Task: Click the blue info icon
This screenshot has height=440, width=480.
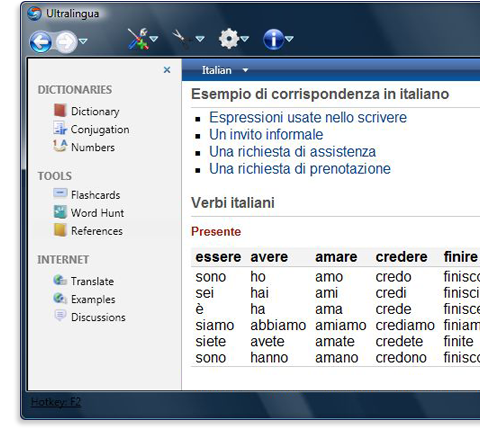Action: coord(273,39)
